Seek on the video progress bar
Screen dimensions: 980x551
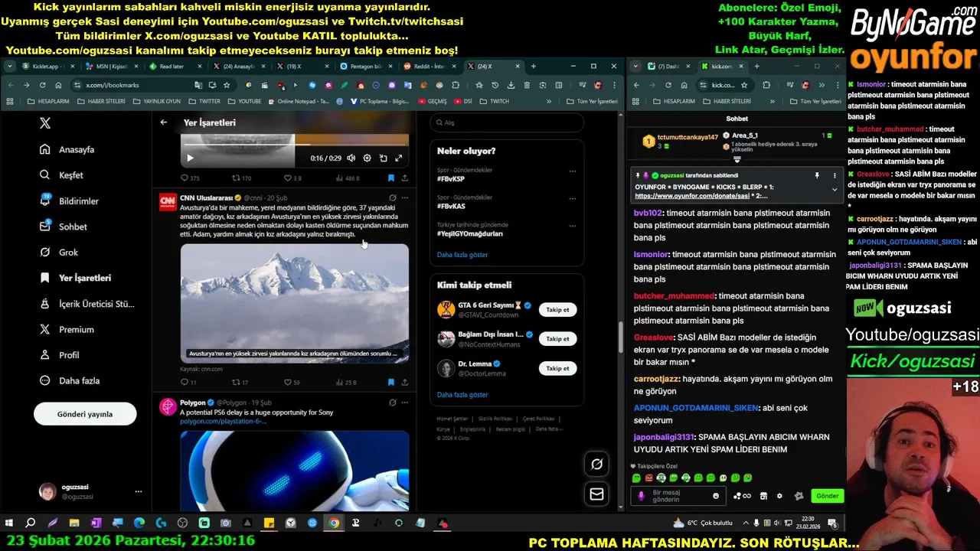pos(295,144)
